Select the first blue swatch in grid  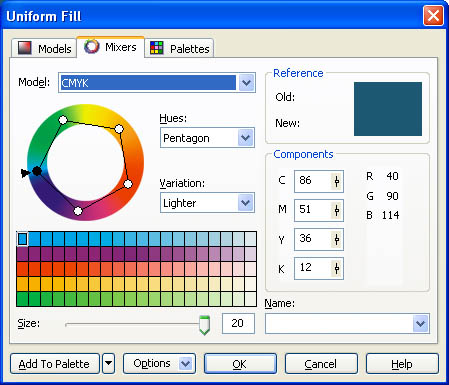(22, 239)
